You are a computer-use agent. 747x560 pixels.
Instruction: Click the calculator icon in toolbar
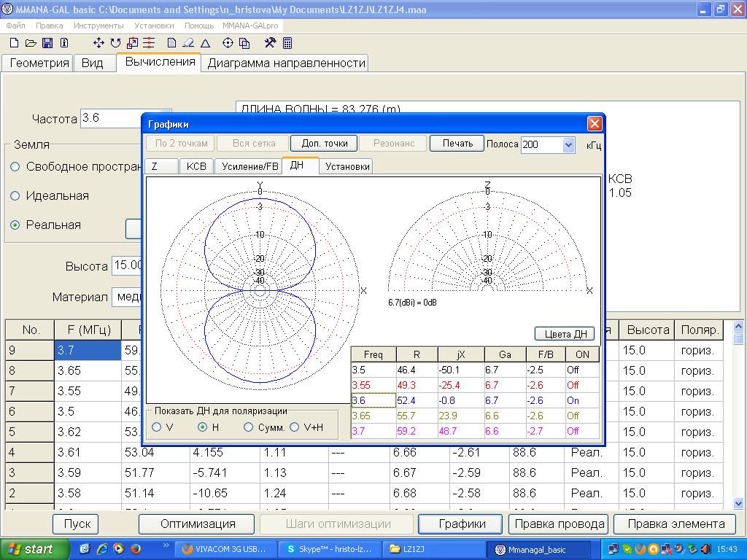tap(287, 43)
